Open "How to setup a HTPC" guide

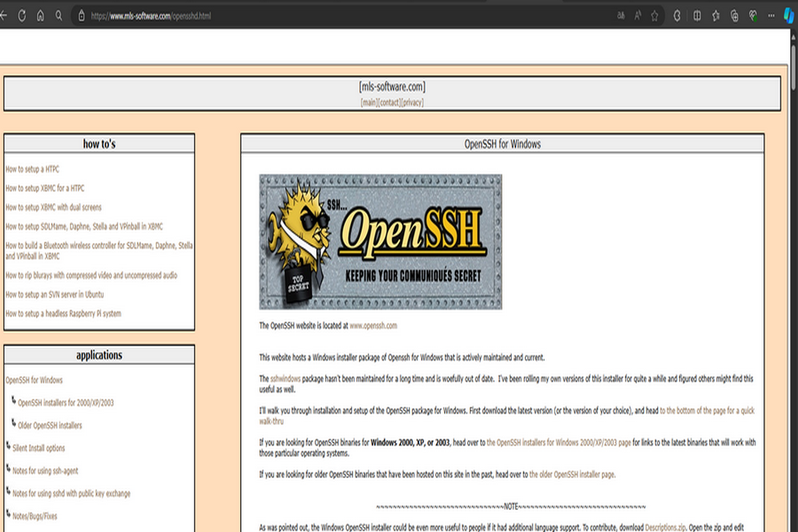32,170
